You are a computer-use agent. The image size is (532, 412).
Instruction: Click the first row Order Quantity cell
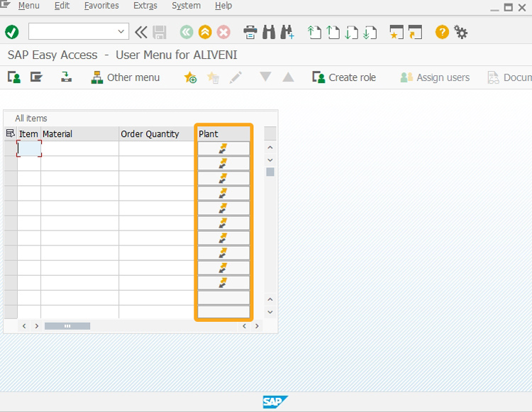pos(157,148)
